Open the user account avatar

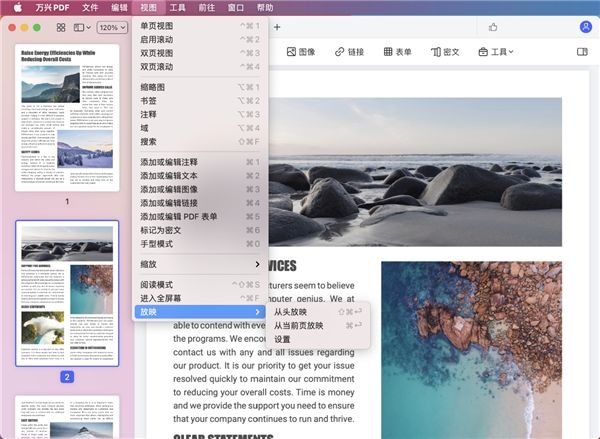click(586, 27)
